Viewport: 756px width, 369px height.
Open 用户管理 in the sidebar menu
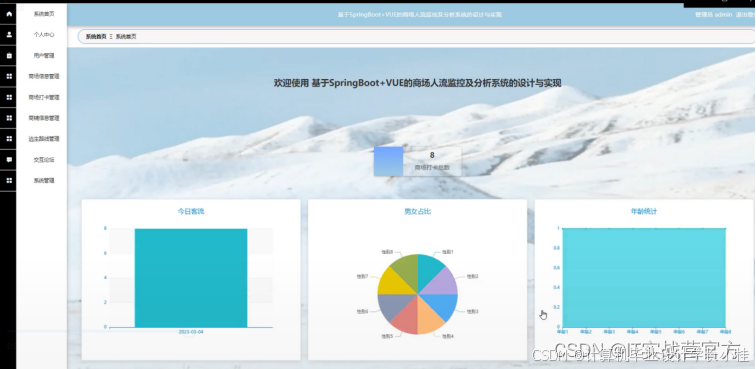click(44, 55)
